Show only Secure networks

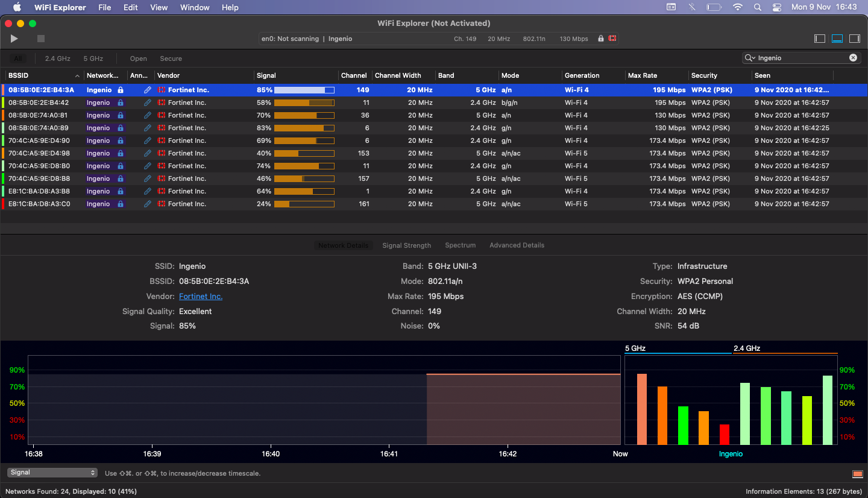point(171,58)
